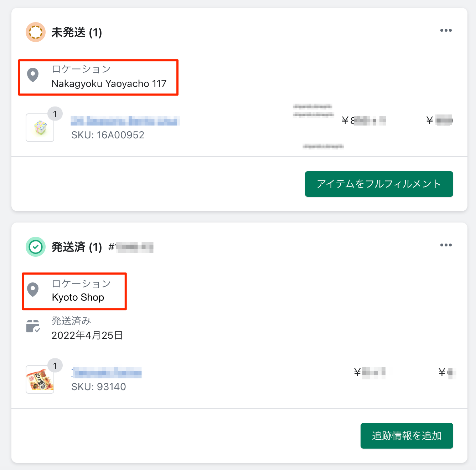This screenshot has height=470, width=476.
Task: Open the fulfillment number next to 発送済
Action: [x=131, y=247]
